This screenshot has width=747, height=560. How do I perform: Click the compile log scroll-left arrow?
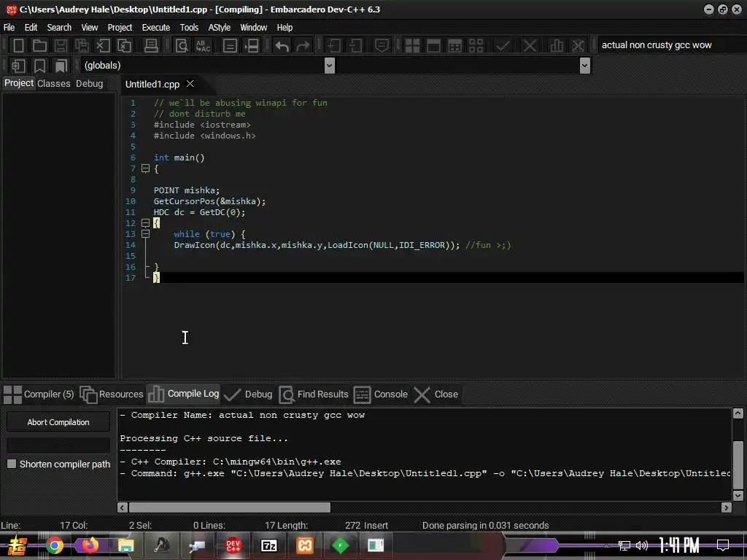(123, 507)
